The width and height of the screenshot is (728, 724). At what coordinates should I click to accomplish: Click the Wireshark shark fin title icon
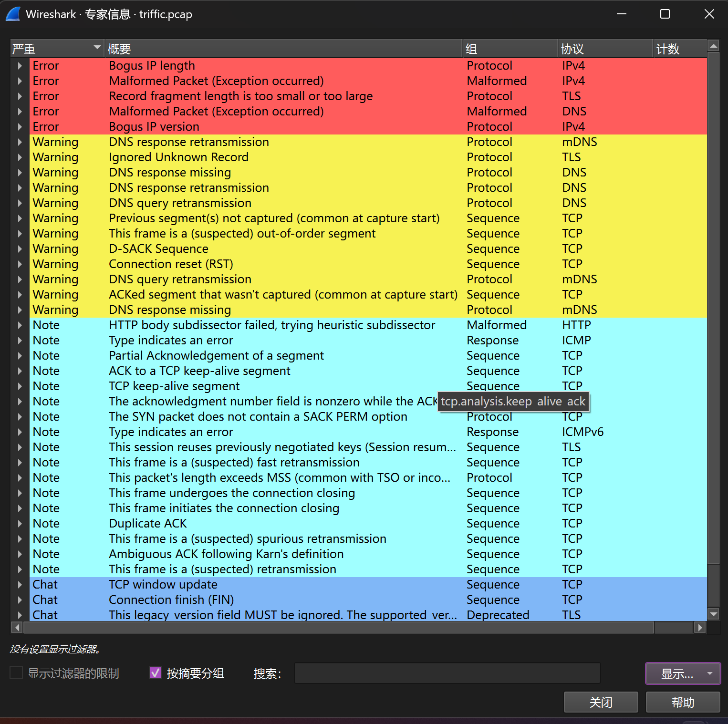[x=13, y=14]
